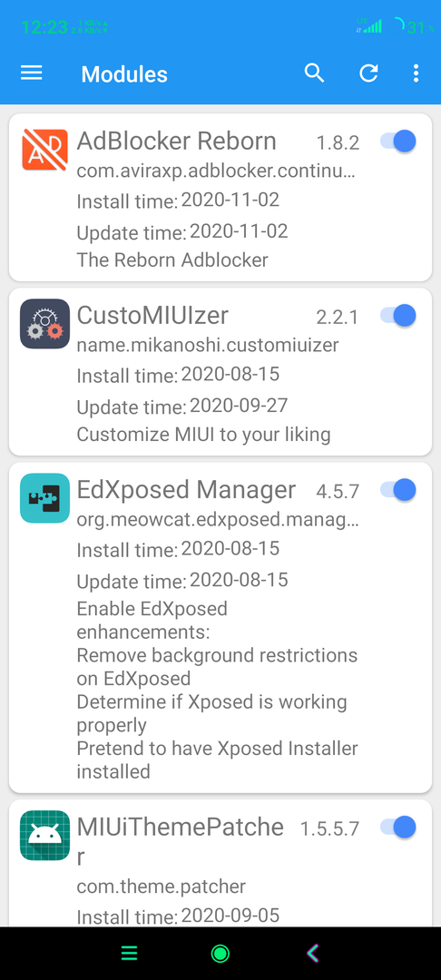Toggle the EdXposed Manager module switch
The image size is (441, 980).
[398, 490]
